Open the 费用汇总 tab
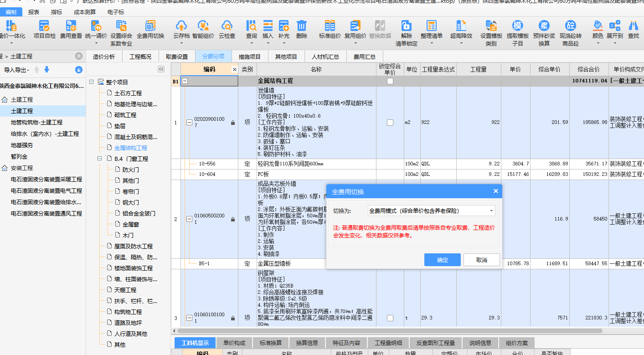The image size is (644, 355). 365,57
